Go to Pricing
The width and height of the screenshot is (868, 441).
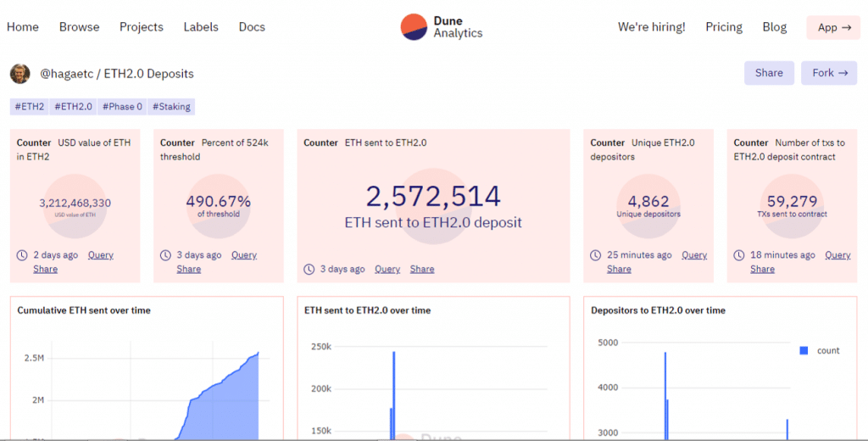[724, 27]
